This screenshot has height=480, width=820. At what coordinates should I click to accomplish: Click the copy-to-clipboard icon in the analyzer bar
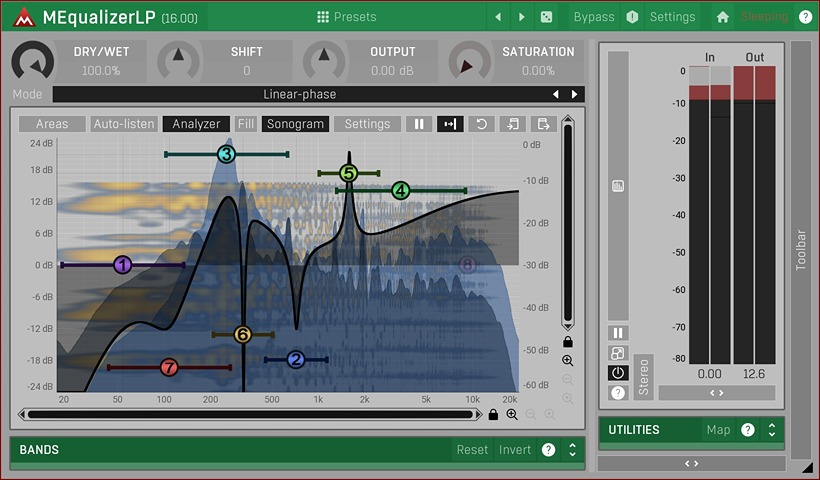pyautogui.click(x=513, y=124)
